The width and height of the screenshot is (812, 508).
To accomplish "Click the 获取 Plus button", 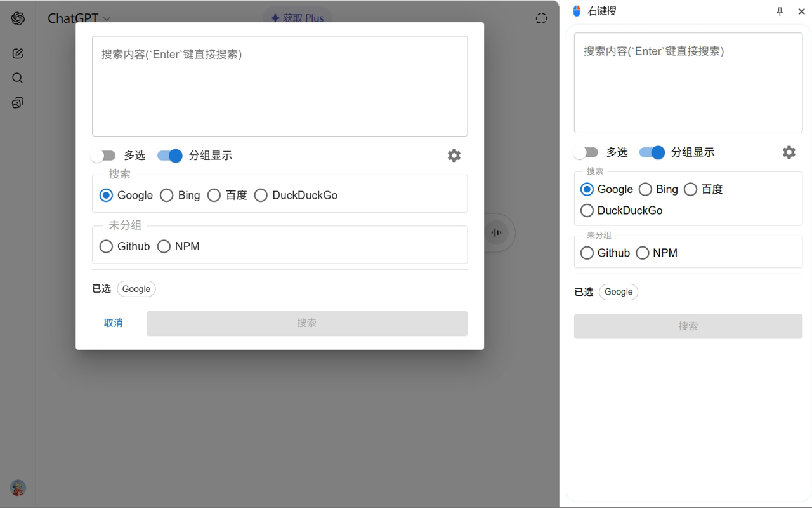I will (297, 18).
